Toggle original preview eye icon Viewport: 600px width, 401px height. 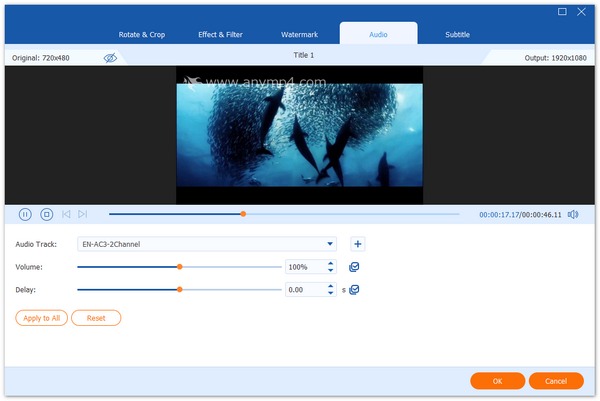(x=110, y=58)
